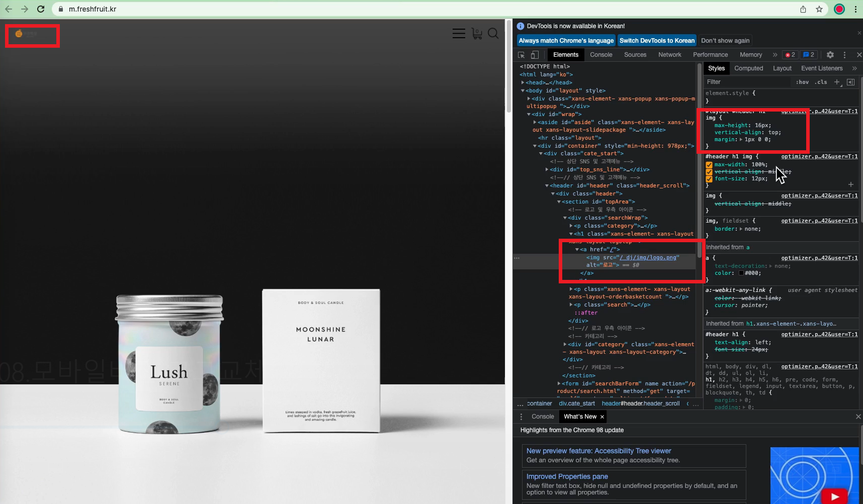863x504 pixels.
Task: Open the Memory panel tab
Action: (x=751, y=55)
